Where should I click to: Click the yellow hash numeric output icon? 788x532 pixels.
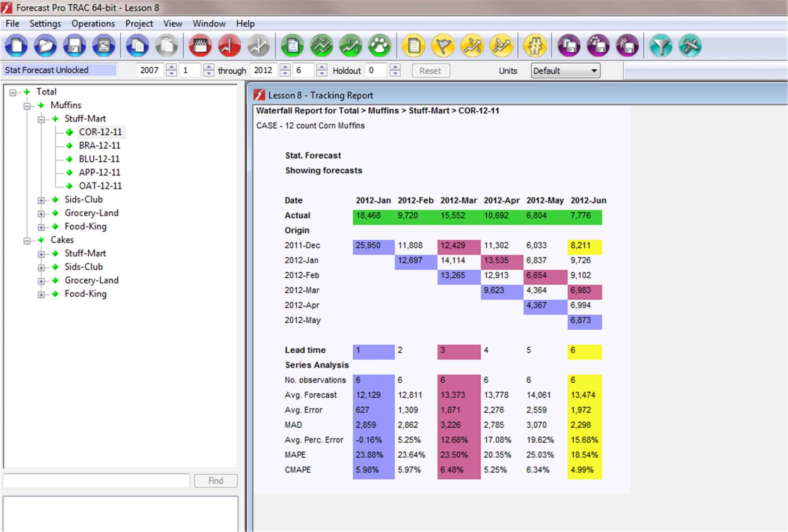[x=535, y=46]
